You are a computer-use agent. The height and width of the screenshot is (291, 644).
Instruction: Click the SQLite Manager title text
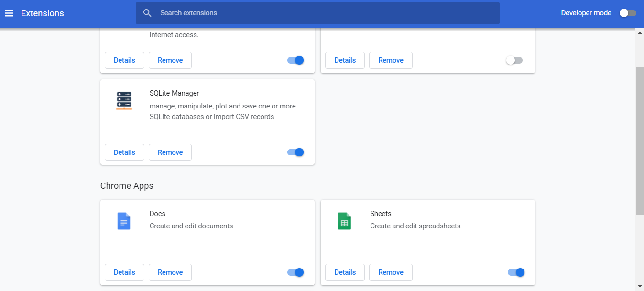coord(174,93)
